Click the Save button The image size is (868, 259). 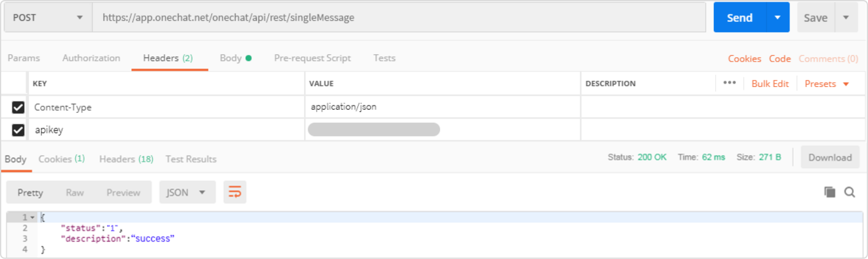(x=816, y=17)
